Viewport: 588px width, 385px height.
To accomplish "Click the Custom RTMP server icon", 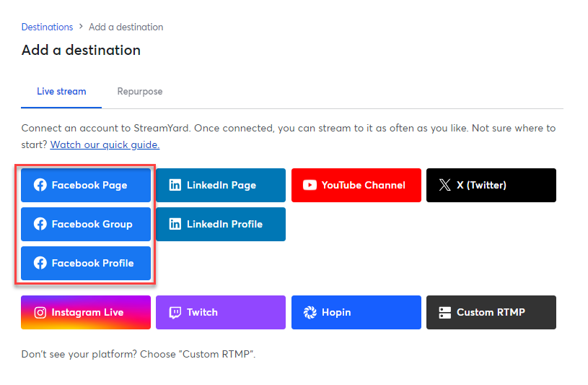I will click(x=444, y=313).
